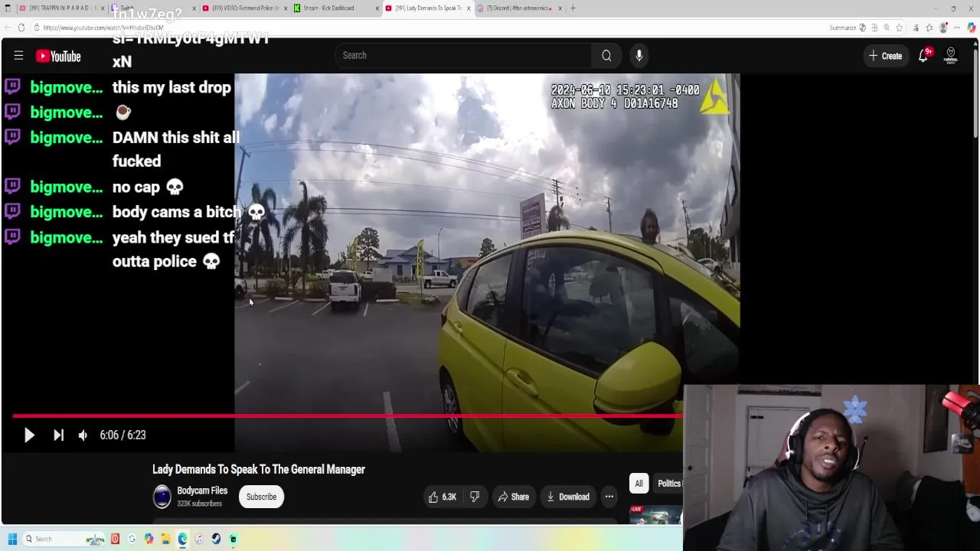The height and width of the screenshot is (551, 980).
Task: Open the Bodycam Files channel avatar
Action: click(x=162, y=497)
